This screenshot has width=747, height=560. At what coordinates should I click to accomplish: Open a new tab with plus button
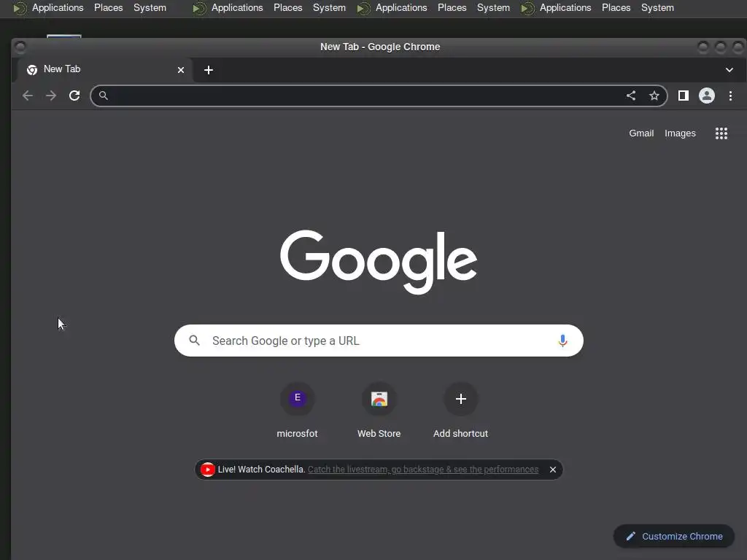(x=208, y=70)
